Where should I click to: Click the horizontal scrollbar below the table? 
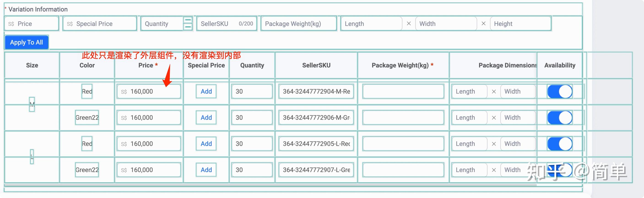coord(271,185)
